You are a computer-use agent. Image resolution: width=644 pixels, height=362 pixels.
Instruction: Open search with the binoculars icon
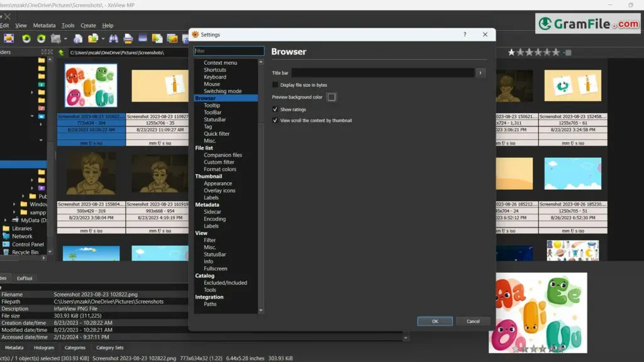tap(113, 38)
